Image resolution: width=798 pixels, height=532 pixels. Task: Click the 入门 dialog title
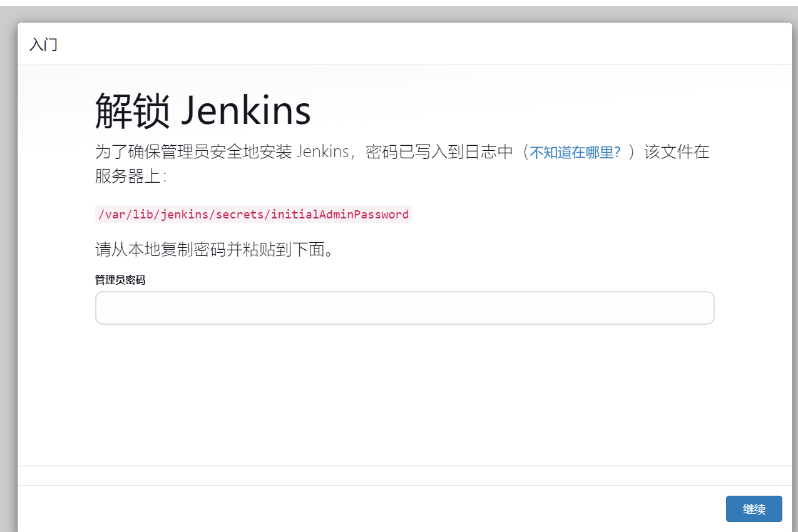pyautogui.click(x=43, y=44)
